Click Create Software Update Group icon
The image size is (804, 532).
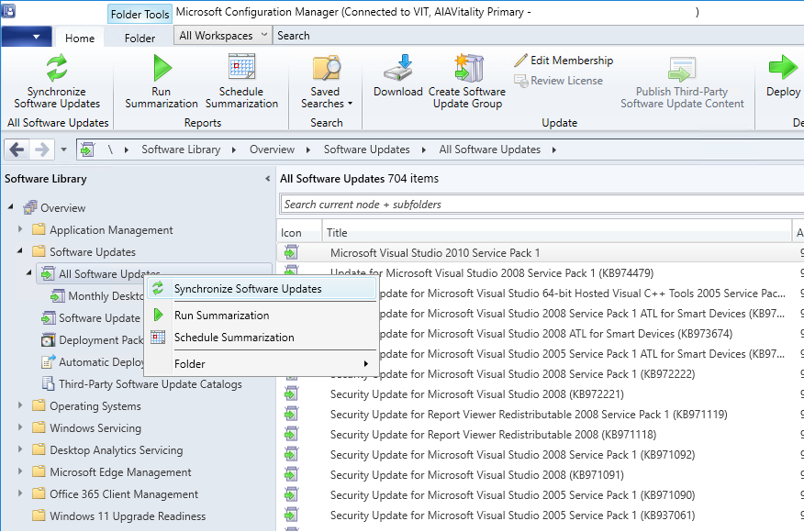pyautogui.click(x=468, y=68)
